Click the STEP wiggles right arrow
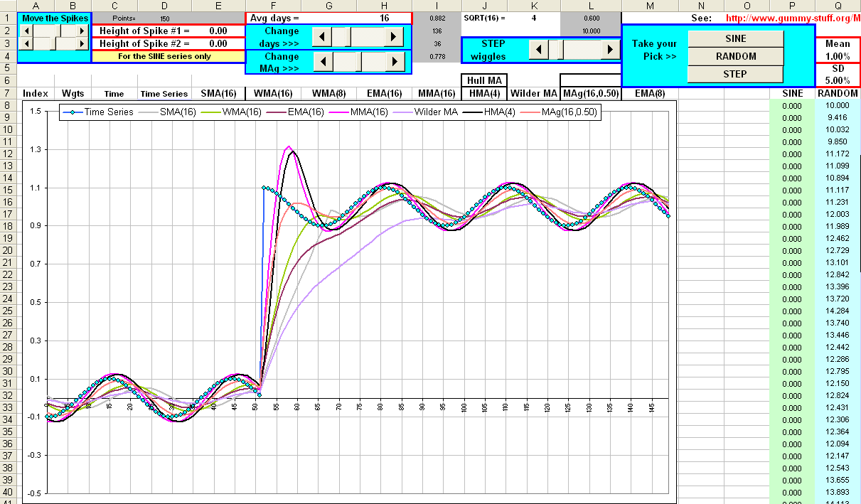Viewport: 861px width, 504px height. click(x=610, y=49)
